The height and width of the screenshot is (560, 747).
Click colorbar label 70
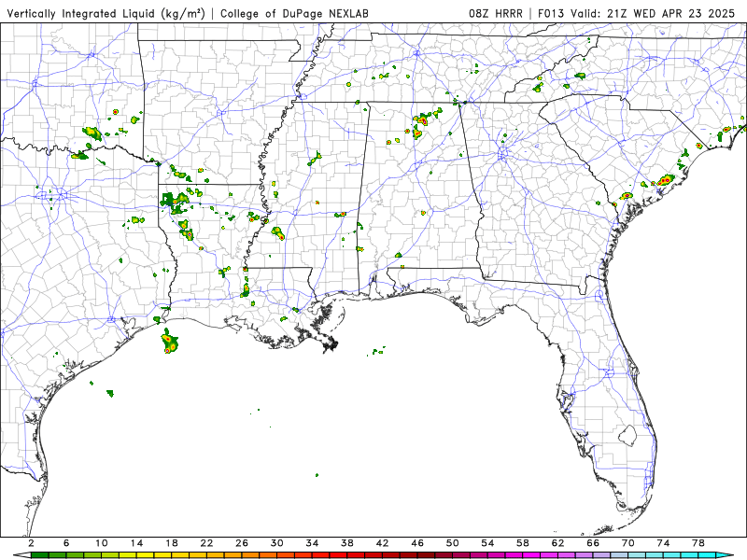pyautogui.click(x=628, y=543)
